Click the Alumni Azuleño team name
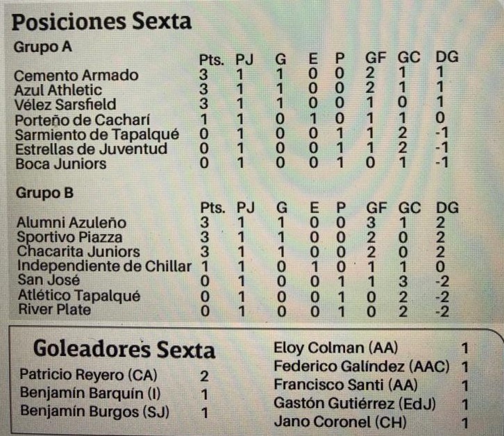Image resolution: width=504 pixels, height=436 pixels. 72,222
